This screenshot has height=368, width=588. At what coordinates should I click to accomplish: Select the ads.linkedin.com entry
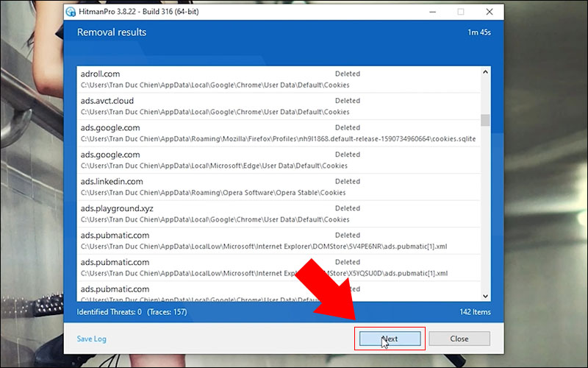click(x=279, y=187)
